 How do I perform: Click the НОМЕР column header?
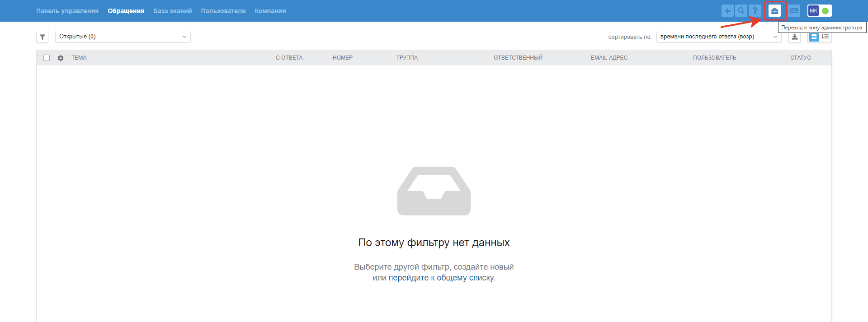click(x=343, y=58)
